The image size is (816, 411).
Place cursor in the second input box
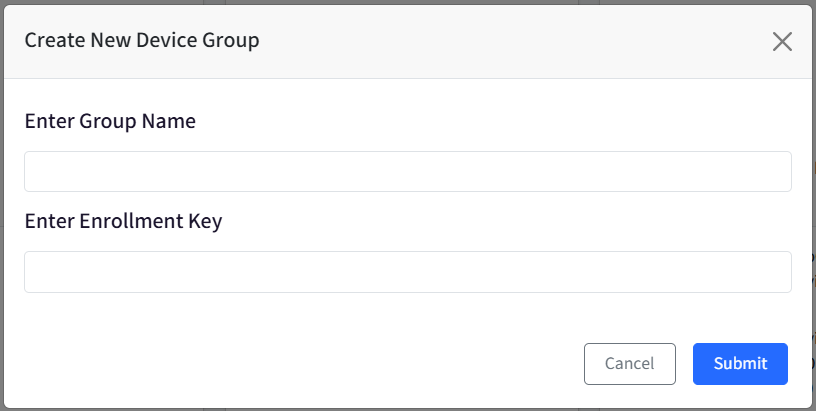coord(408,272)
